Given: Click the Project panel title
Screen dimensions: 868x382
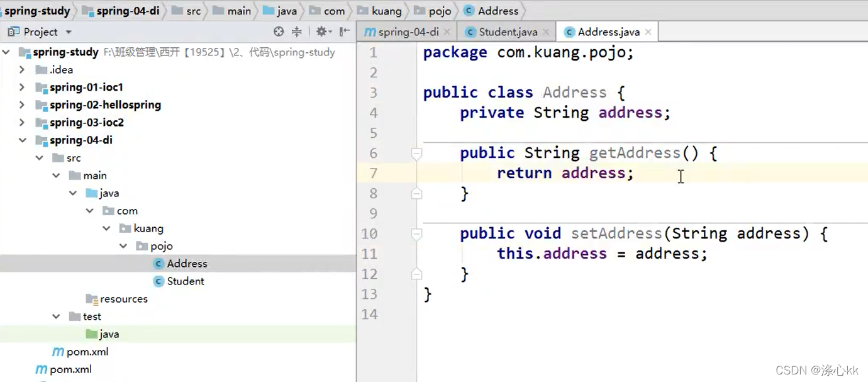Looking at the screenshot, I should pyautogui.click(x=40, y=32).
